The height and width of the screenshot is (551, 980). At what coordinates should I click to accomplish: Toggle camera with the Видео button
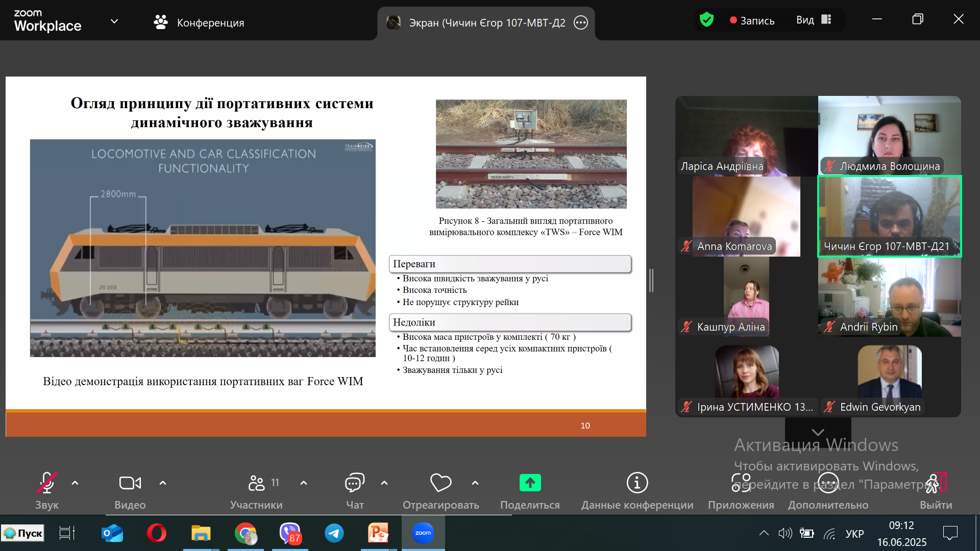point(130,490)
